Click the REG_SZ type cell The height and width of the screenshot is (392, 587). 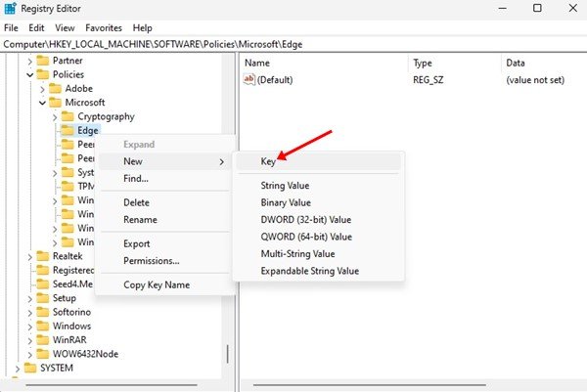click(x=428, y=80)
